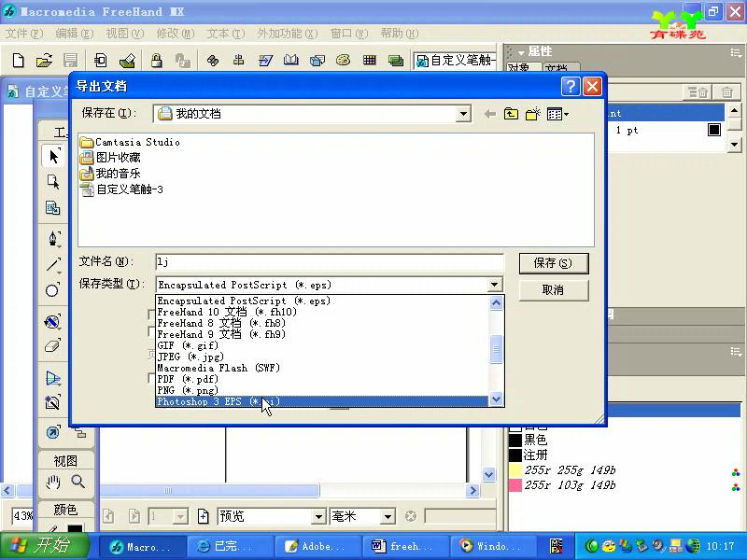747x560 pixels.
Task: Select the Eraser tool
Action: pyautogui.click(x=52, y=345)
